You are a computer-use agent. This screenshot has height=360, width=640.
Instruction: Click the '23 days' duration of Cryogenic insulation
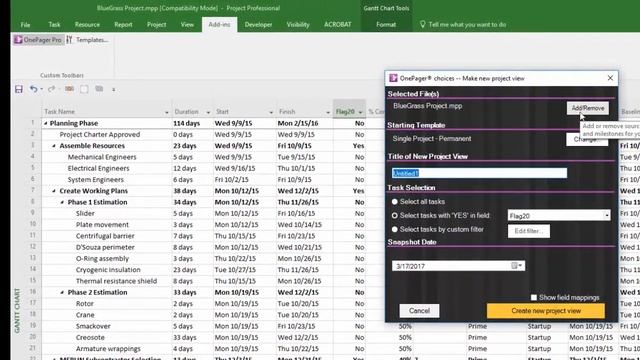(185, 270)
